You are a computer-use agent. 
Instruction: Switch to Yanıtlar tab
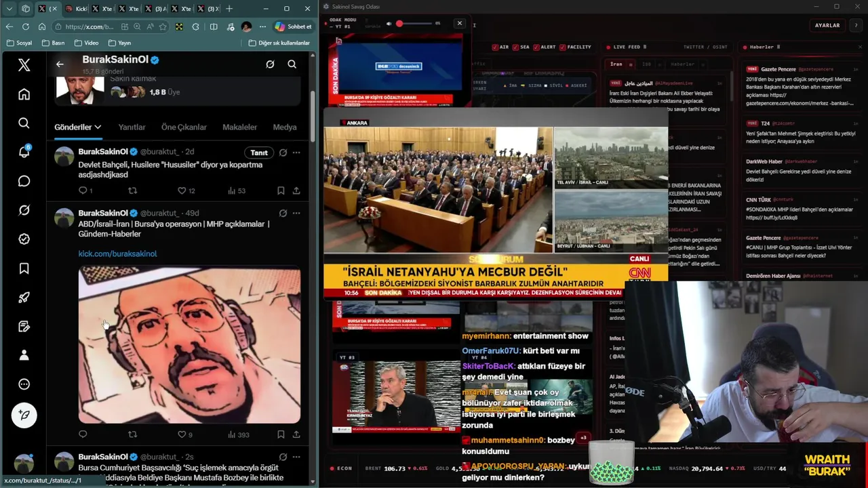click(x=132, y=127)
